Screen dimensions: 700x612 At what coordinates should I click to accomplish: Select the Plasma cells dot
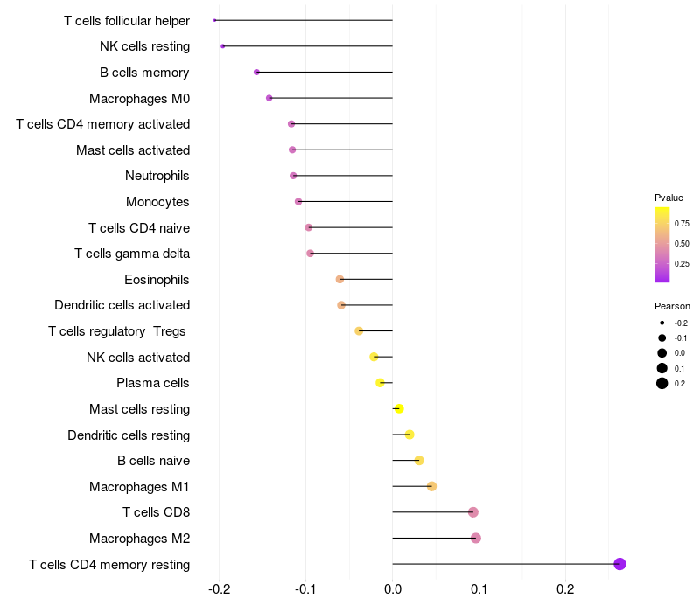pos(381,383)
